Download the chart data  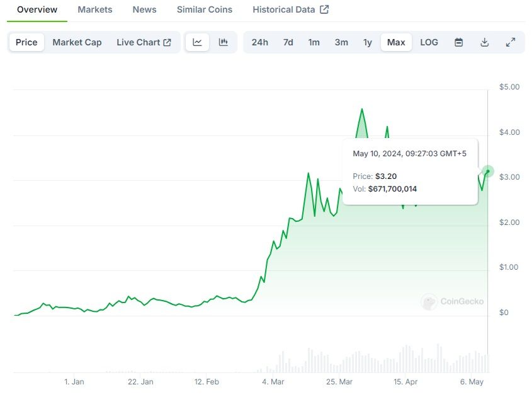[x=484, y=42]
